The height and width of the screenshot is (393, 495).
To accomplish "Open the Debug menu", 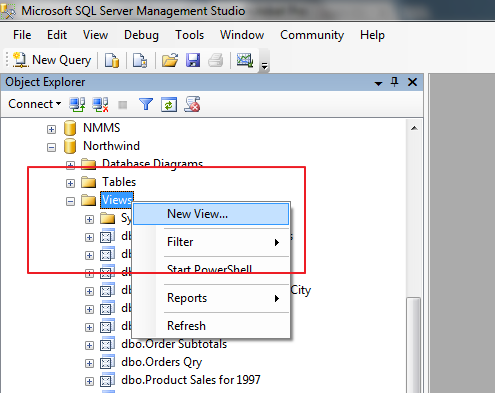I will [141, 35].
